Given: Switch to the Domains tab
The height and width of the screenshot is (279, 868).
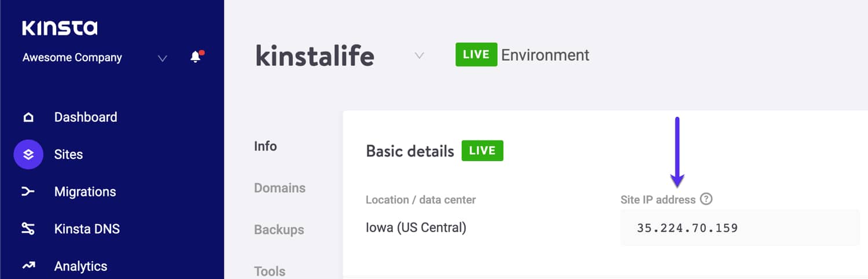Looking at the screenshot, I should [x=280, y=188].
